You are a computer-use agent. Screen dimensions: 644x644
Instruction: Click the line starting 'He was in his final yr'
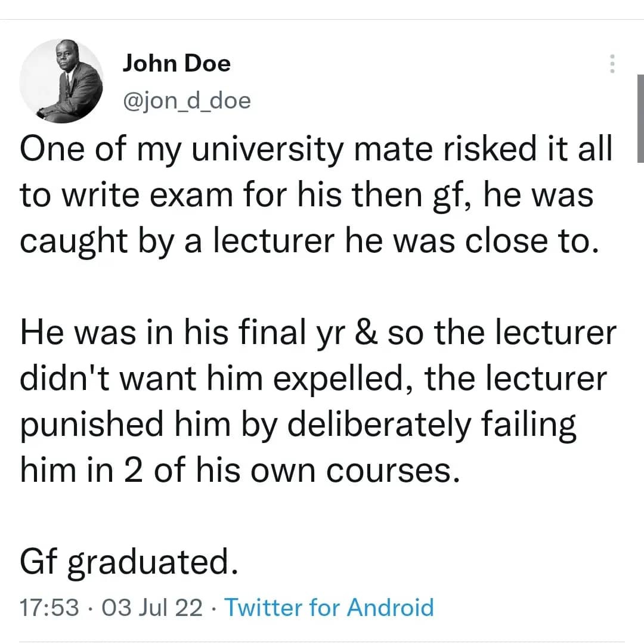tap(318, 333)
